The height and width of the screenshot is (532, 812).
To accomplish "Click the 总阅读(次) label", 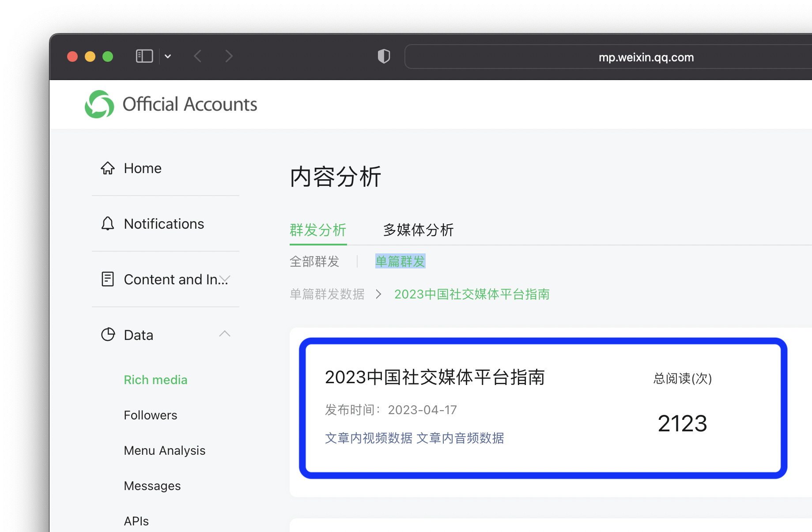I will (683, 378).
